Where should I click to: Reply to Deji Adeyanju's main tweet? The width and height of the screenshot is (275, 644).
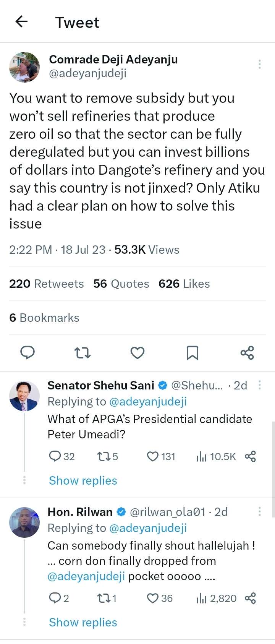pyautogui.click(x=27, y=352)
